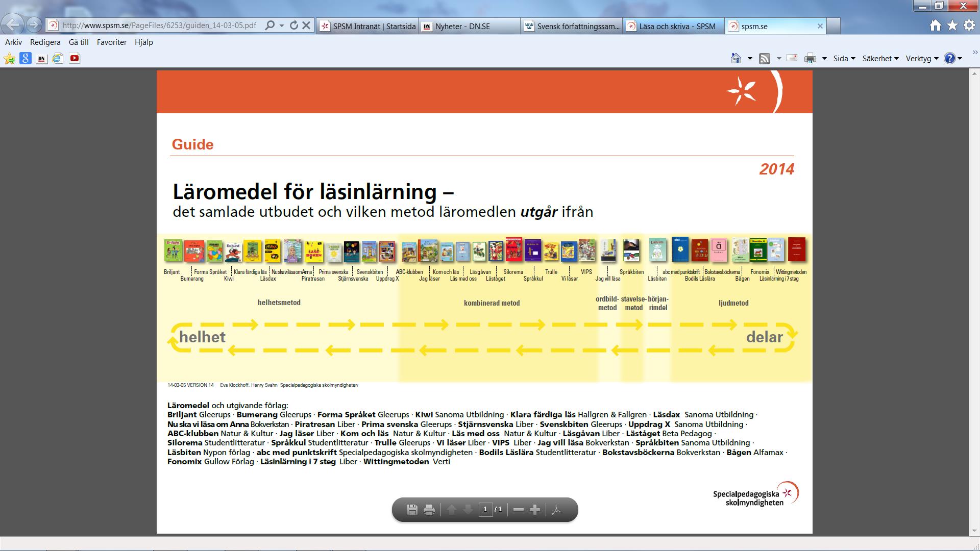Screen dimensions: 980x551
Task: Open favorites with the white star icon
Action: (952, 26)
